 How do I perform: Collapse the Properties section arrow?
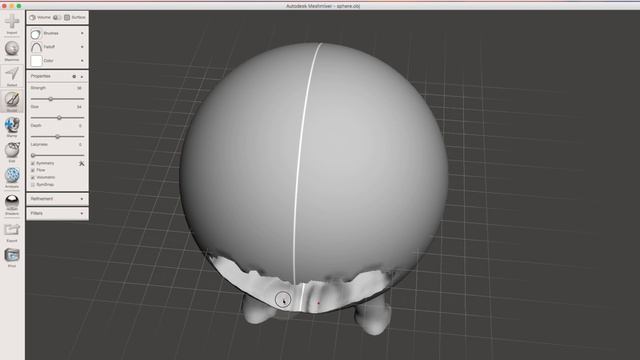click(x=82, y=76)
